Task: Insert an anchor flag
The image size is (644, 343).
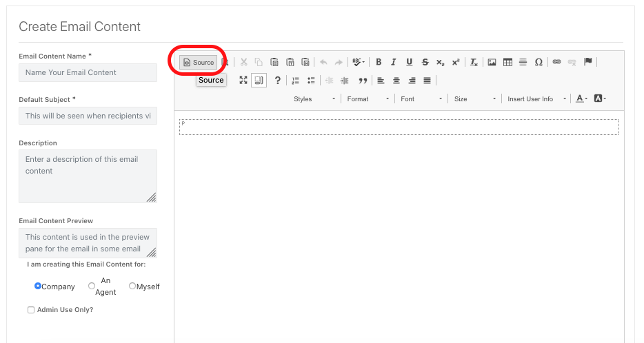Action: pyautogui.click(x=587, y=62)
